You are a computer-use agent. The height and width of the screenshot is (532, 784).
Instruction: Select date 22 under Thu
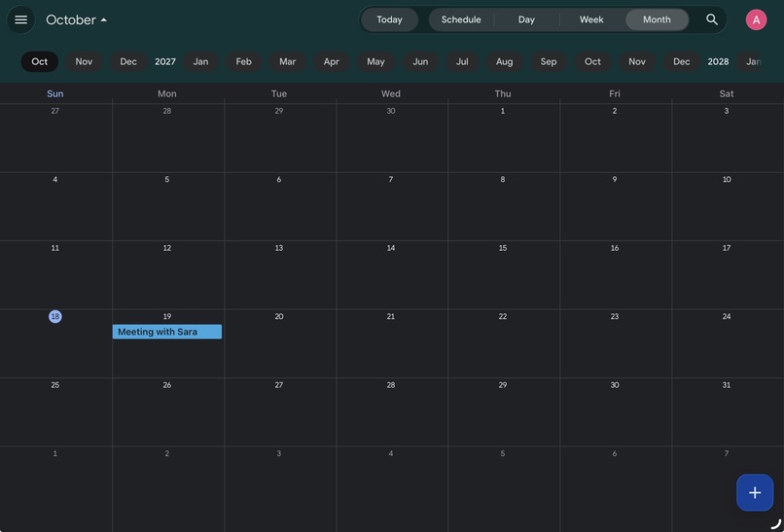(503, 316)
